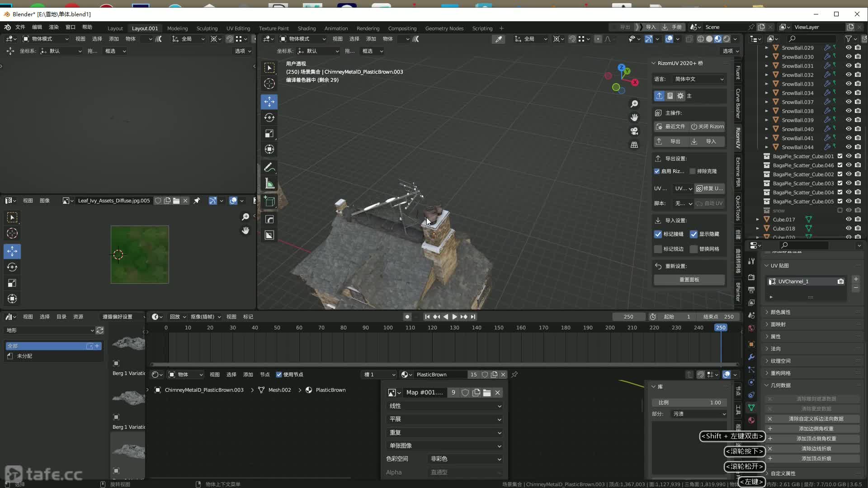The image size is (868, 488).
Task: Click 关闭 Rizom button
Action: [x=708, y=127]
